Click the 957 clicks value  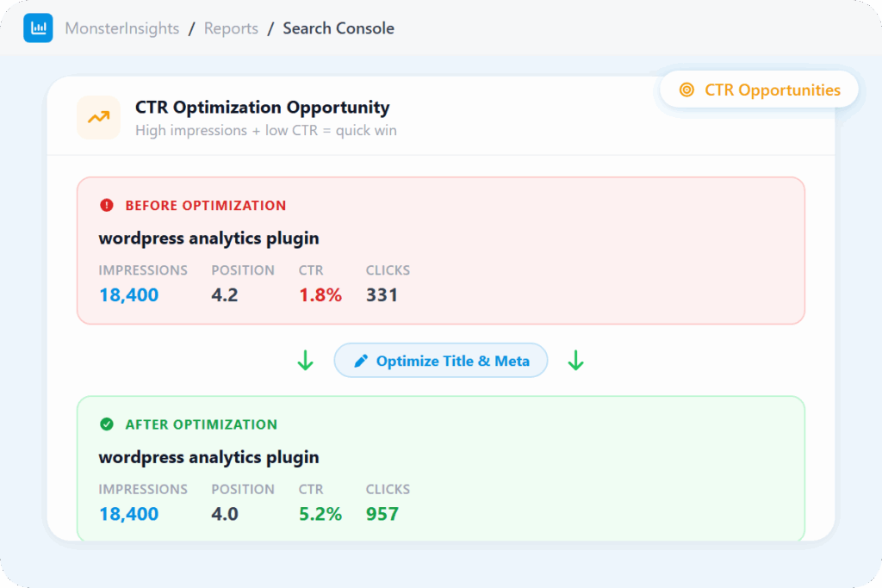coord(382,514)
